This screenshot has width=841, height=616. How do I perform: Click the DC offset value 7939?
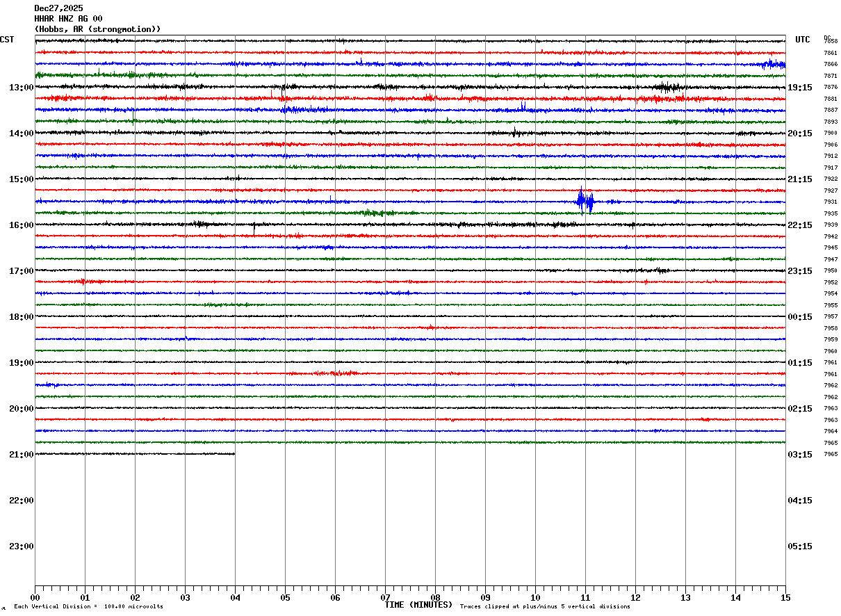coord(831,225)
